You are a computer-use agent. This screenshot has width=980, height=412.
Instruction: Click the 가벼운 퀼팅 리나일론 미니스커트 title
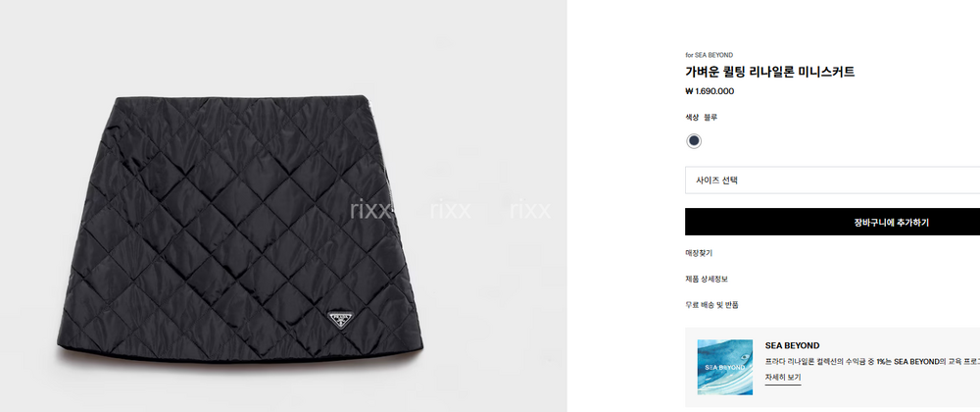[769, 72]
